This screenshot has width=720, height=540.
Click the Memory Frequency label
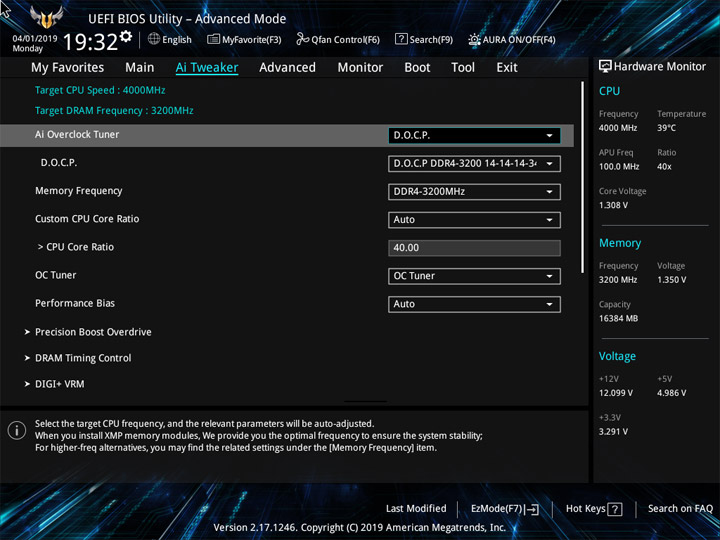[79, 191]
